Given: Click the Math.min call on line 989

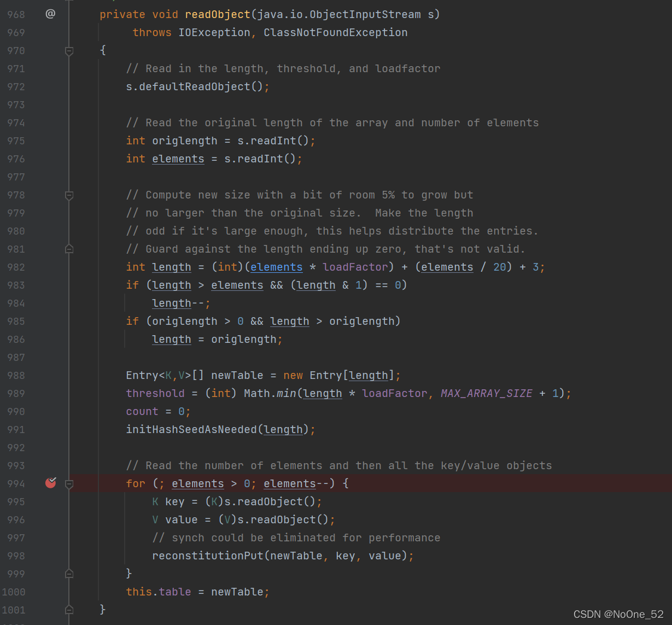Looking at the screenshot, I should [270, 394].
